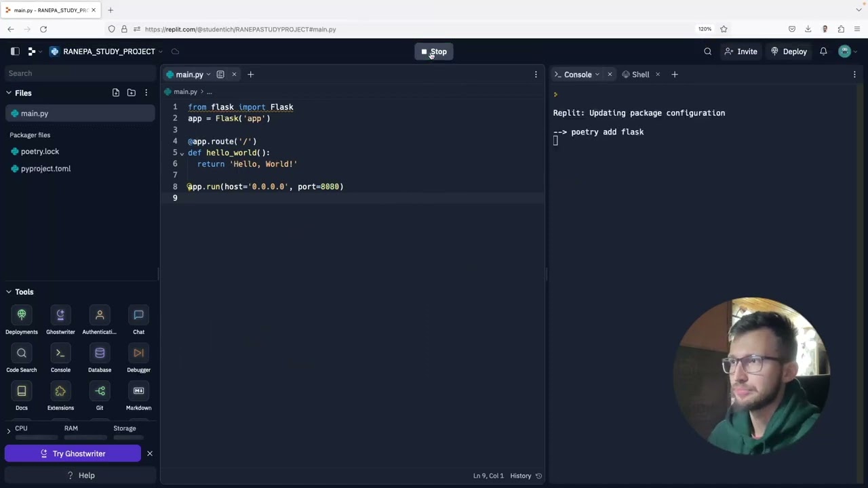Click the Search field in sidebar

click(x=80, y=73)
